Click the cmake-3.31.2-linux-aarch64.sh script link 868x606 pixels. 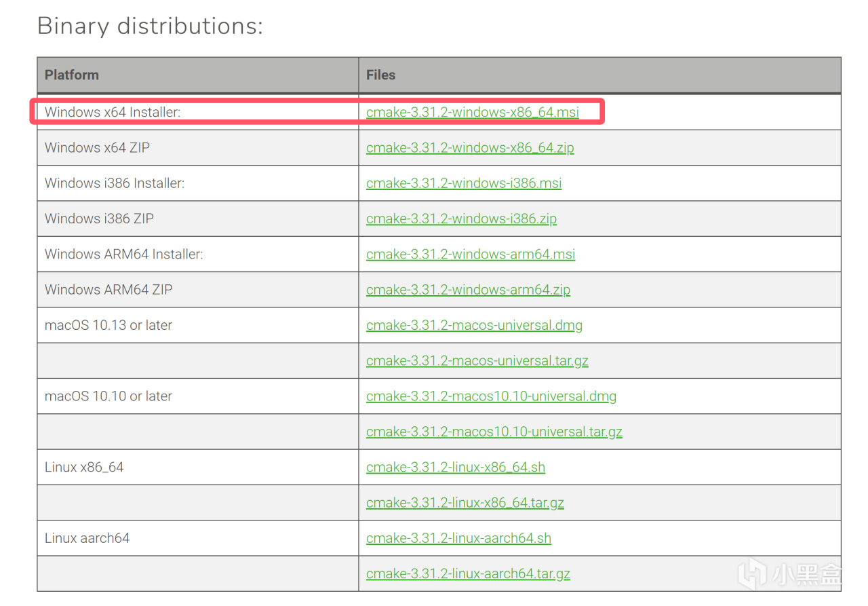click(458, 538)
